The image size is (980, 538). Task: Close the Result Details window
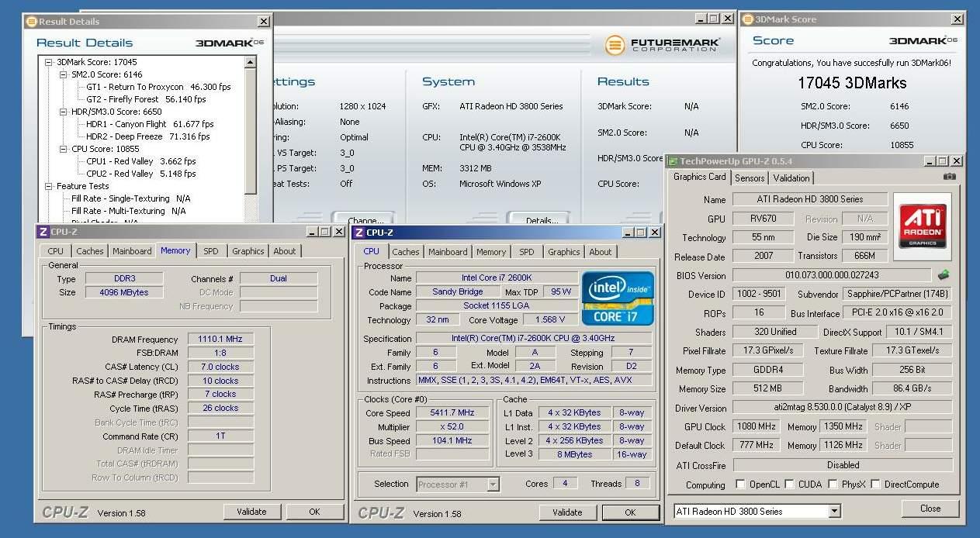tap(264, 22)
